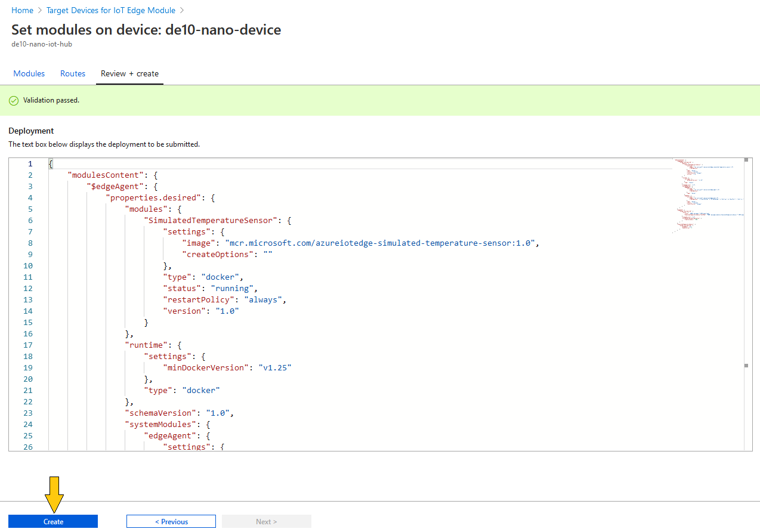The width and height of the screenshot is (760, 532).
Task: Open Target Devices for IoT Edge Module breadcrumb
Action: tap(111, 10)
